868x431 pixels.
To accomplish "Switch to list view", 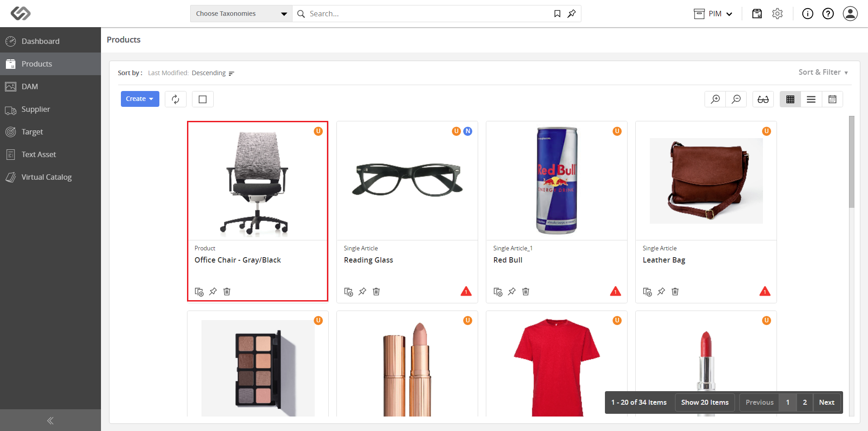I will coord(811,99).
